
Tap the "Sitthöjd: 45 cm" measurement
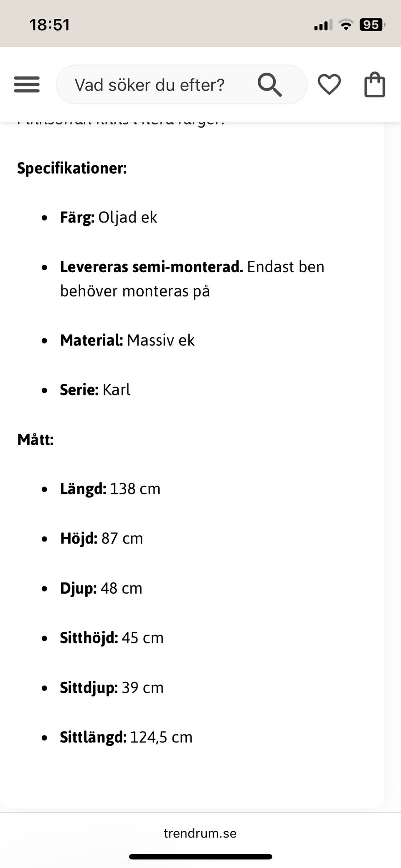(112, 638)
